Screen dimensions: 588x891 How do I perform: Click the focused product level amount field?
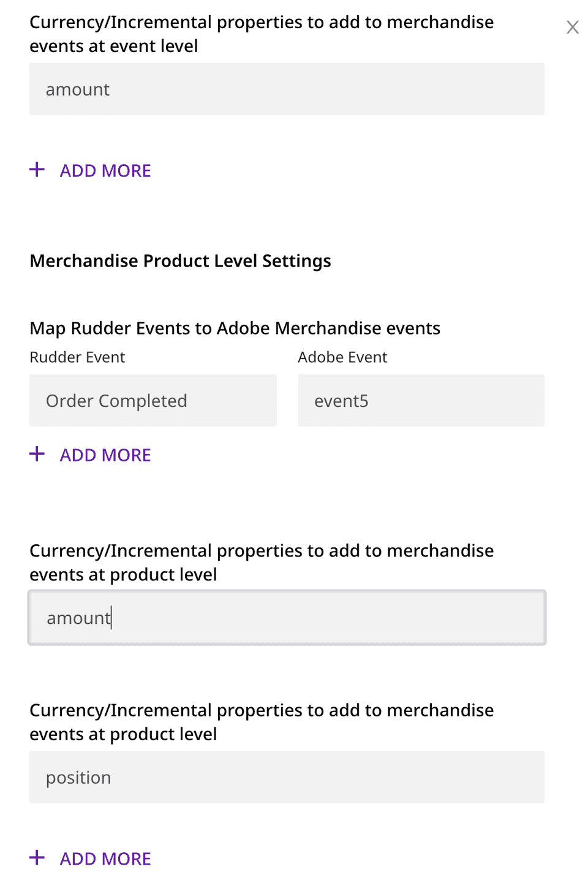[287, 618]
